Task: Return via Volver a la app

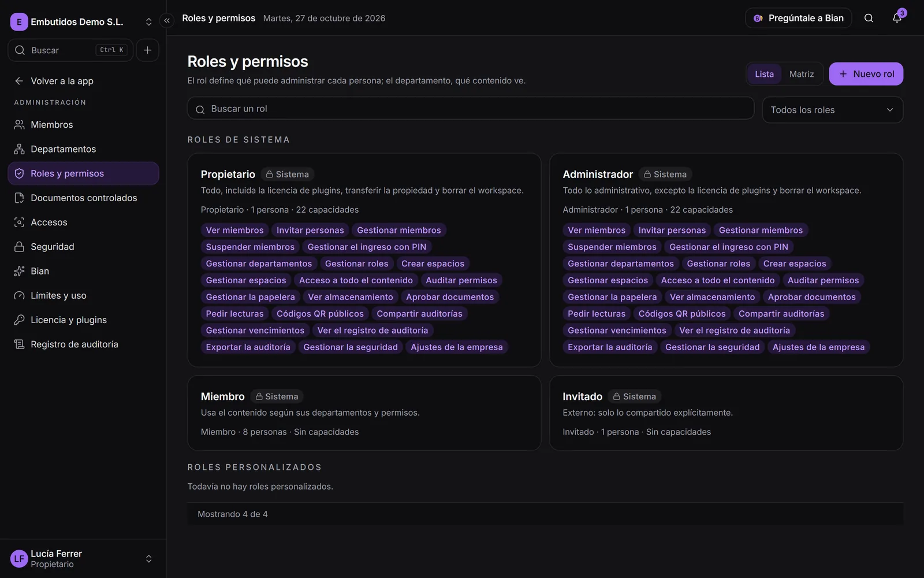Action: (83, 81)
